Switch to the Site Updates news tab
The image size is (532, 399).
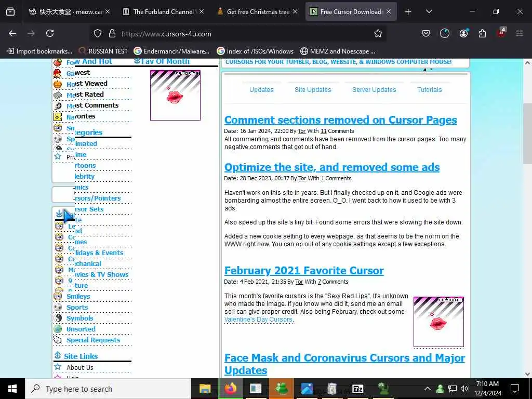coord(313,89)
